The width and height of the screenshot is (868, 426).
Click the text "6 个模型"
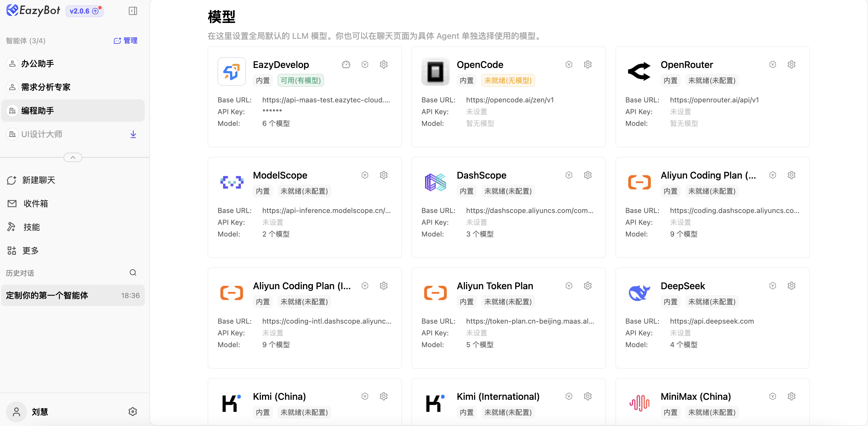click(276, 123)
